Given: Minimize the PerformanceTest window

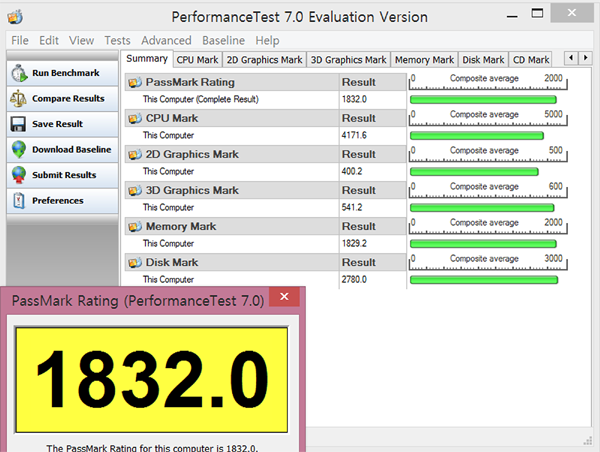Looking at the screenshot, I should (x=512, y=16).
